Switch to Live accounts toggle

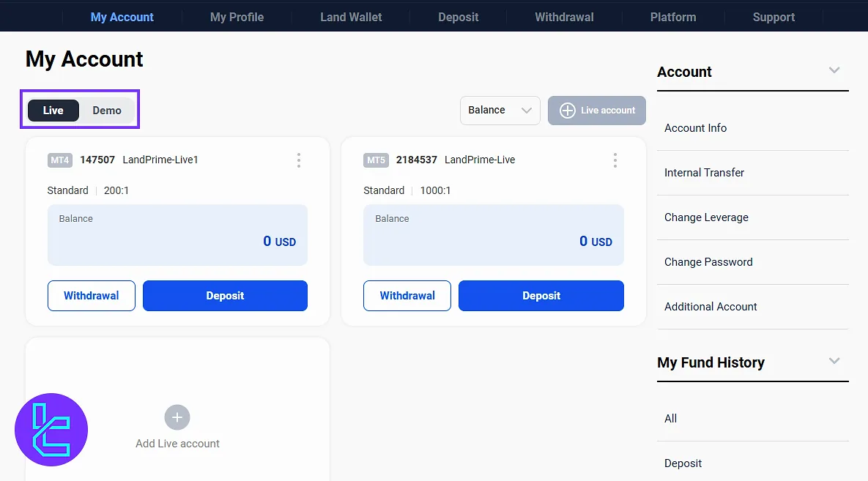point(53,111)
